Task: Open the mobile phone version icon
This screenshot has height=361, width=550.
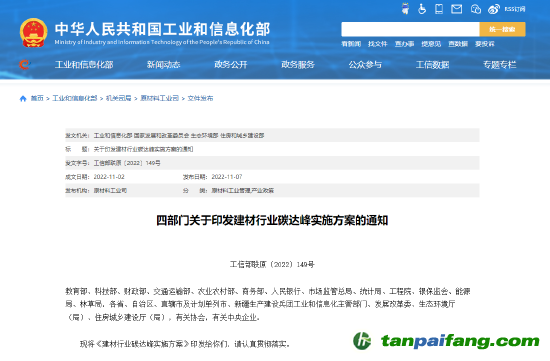Action: click(439, 9)
